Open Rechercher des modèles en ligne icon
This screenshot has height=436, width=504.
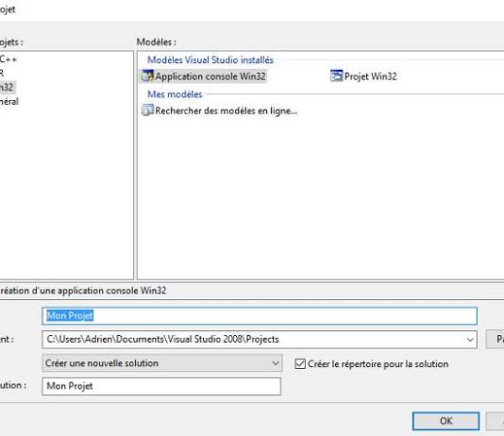tap(147, 110)
